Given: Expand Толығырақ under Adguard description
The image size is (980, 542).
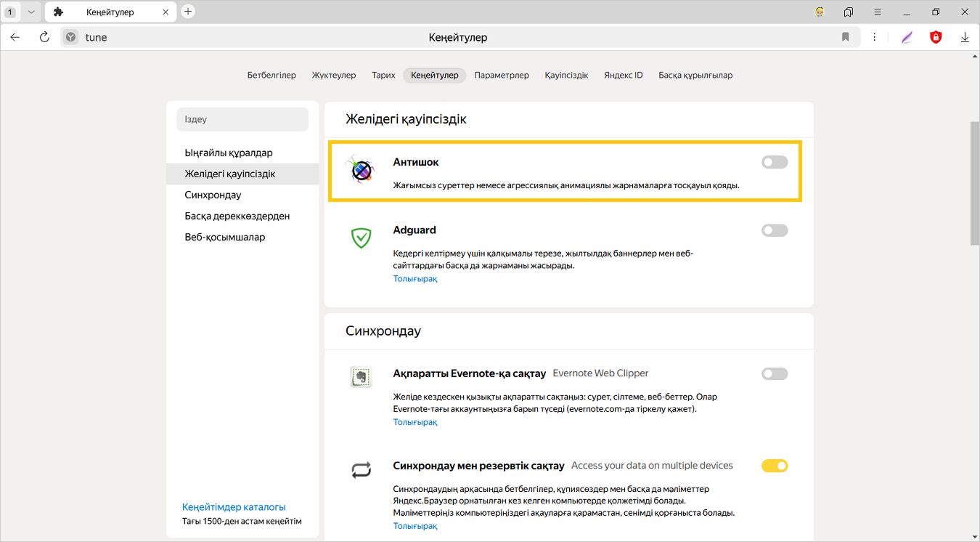Looking at the screenshot, I should [x=415, y=279].
